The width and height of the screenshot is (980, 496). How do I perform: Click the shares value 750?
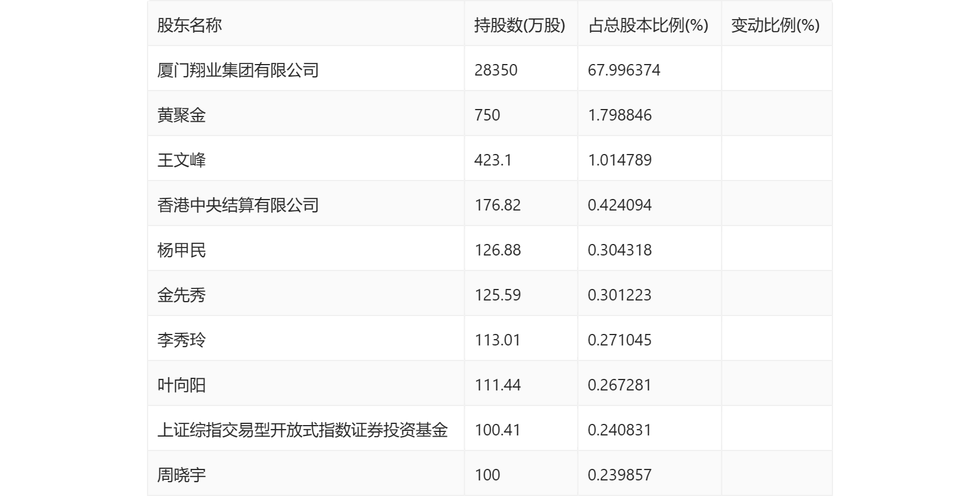click(x=487, y=115)
